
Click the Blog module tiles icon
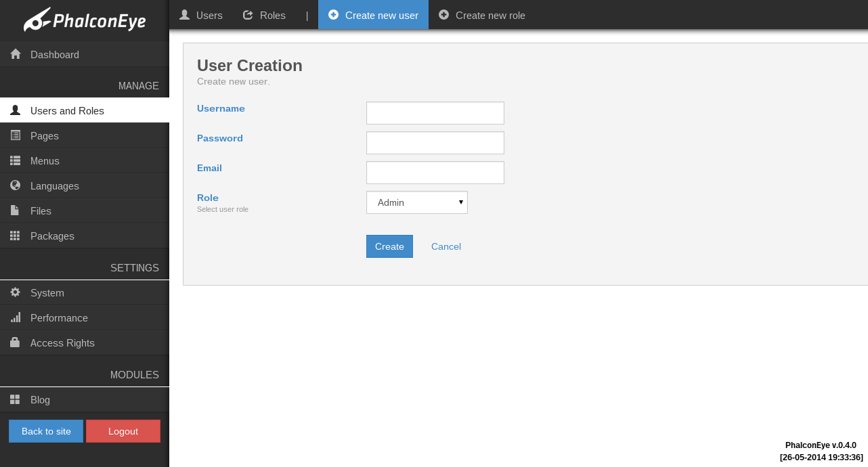15,399
